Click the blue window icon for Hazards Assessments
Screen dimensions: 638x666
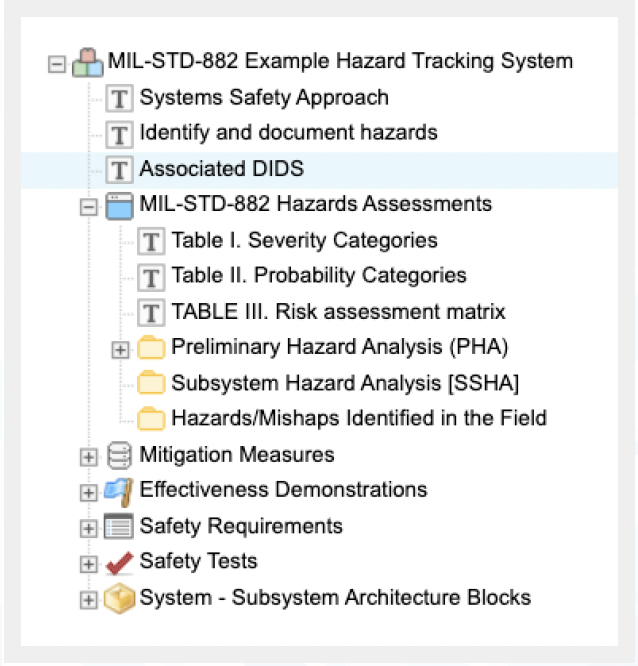[x=119, y=206]
